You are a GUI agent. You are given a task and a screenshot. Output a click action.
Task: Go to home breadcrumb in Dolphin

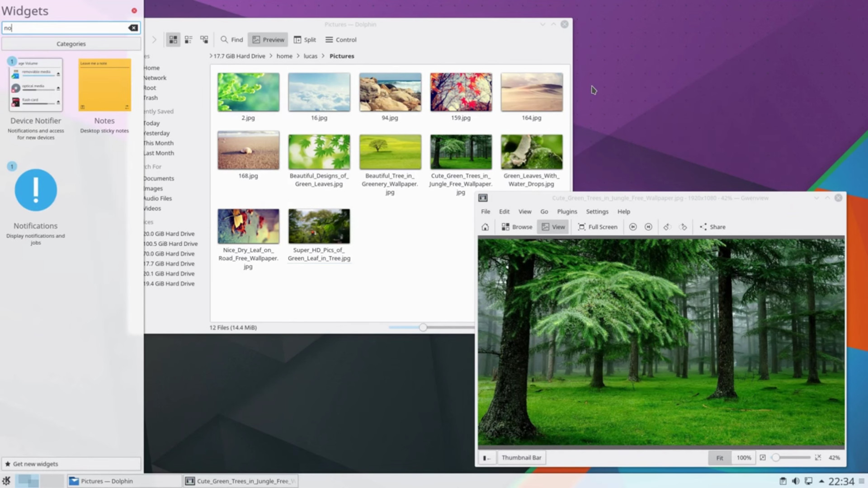284,56
